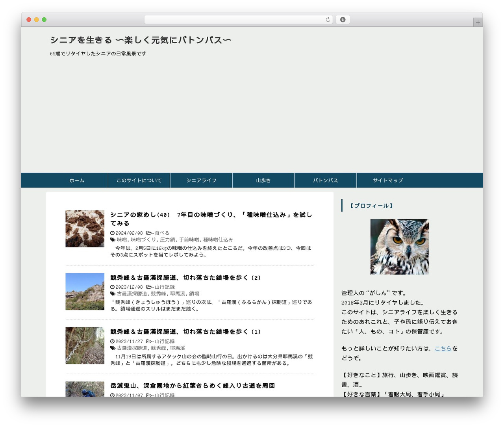Open the ホーム menu item
Image resolution: width=504 pixels, height=427 pixels.
77,180
